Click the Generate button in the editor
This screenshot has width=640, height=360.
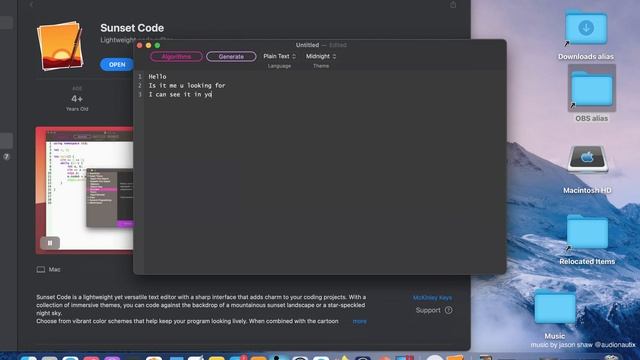(231, 56)
